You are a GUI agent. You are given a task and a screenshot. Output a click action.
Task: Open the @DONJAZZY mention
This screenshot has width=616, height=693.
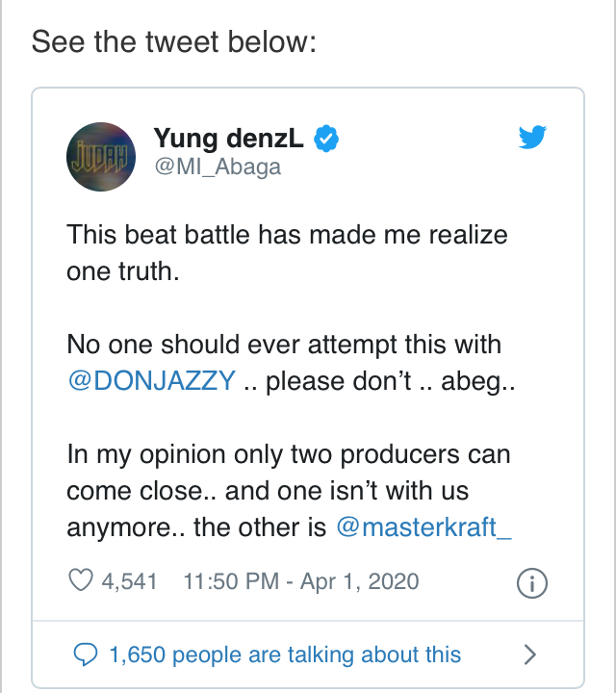(x=150, y=380)
